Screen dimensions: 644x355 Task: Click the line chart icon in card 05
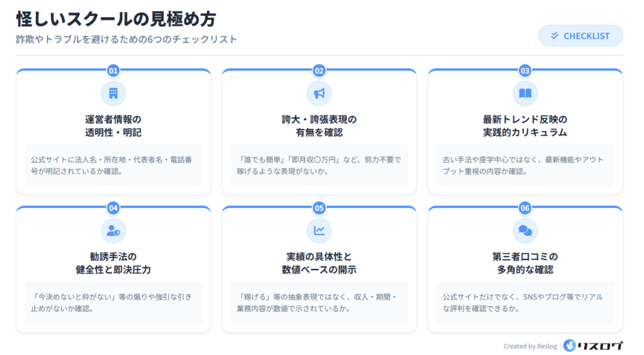(x=319, y=231)
